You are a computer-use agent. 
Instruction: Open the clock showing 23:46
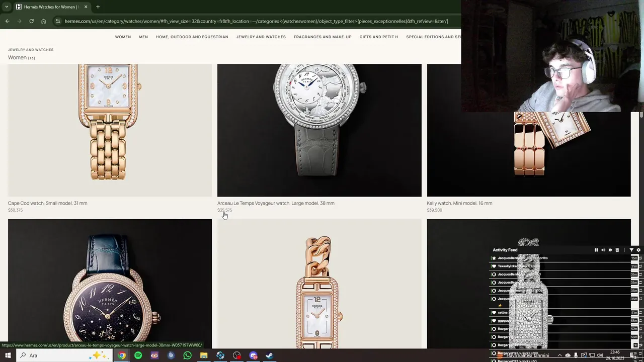[615, 355]
